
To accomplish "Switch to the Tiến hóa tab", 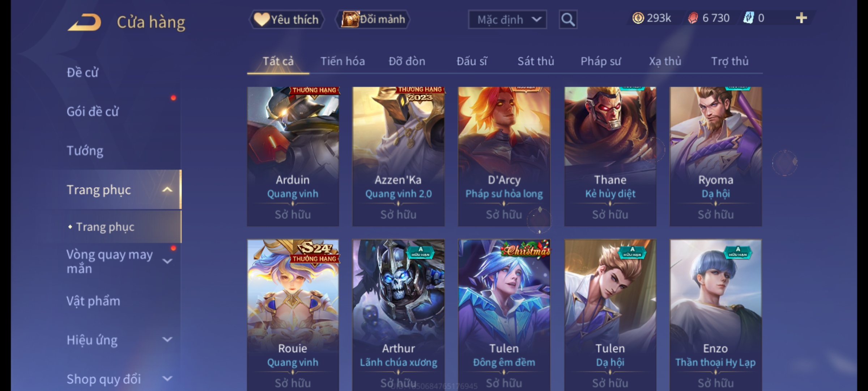I will pyautogui.click(x=342, y=61).
